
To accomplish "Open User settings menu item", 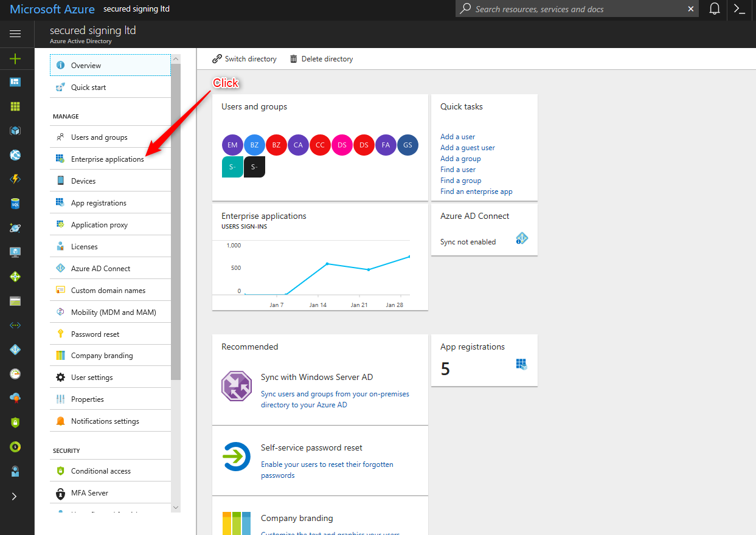I will coord(110,377).
